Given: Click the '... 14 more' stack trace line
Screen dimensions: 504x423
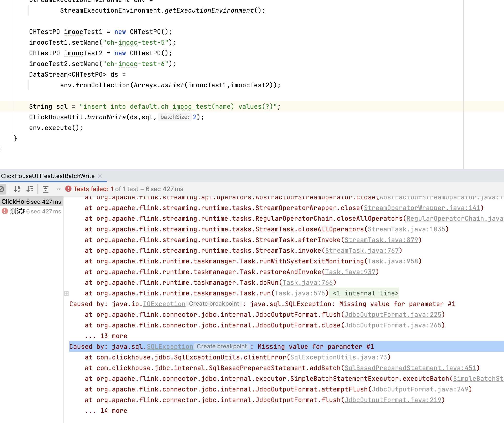Looking at the screenshot, I should tap(106, 411).
